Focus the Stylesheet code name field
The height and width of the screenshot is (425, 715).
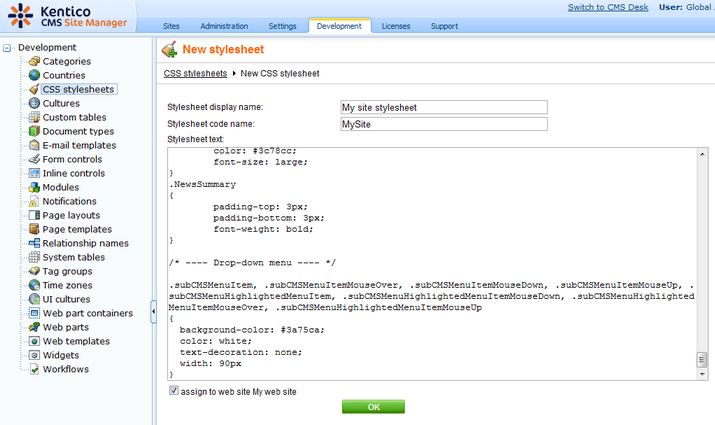[444, 124]
